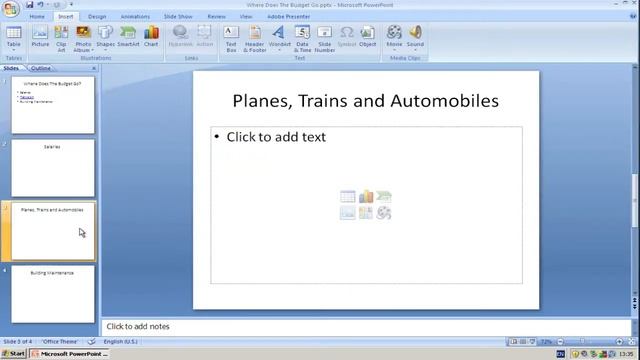This screenshot has width=640, height=360.
Task: Open the Office Button menu
Action: [10, 9]
